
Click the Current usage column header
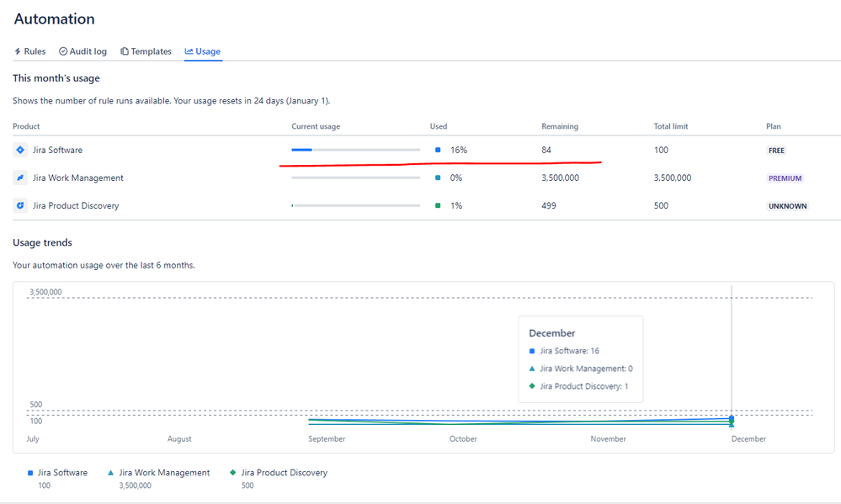coord(316,126)
